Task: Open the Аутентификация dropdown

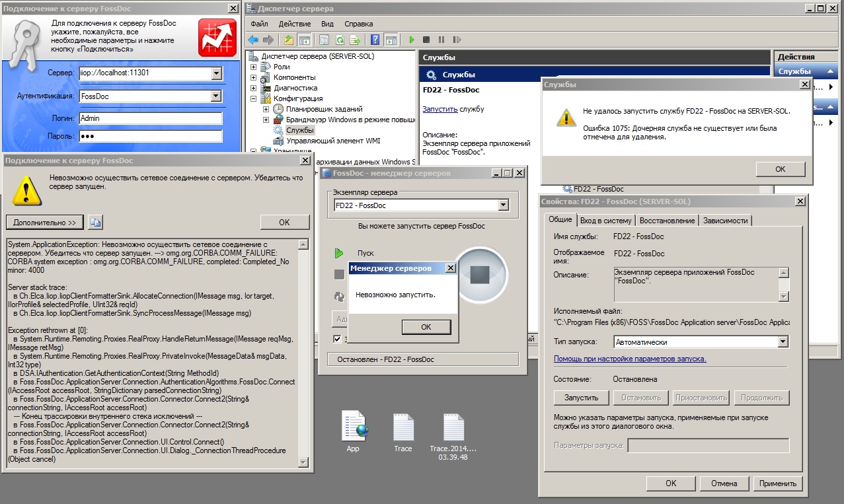Action: click(x=215, y=96)
